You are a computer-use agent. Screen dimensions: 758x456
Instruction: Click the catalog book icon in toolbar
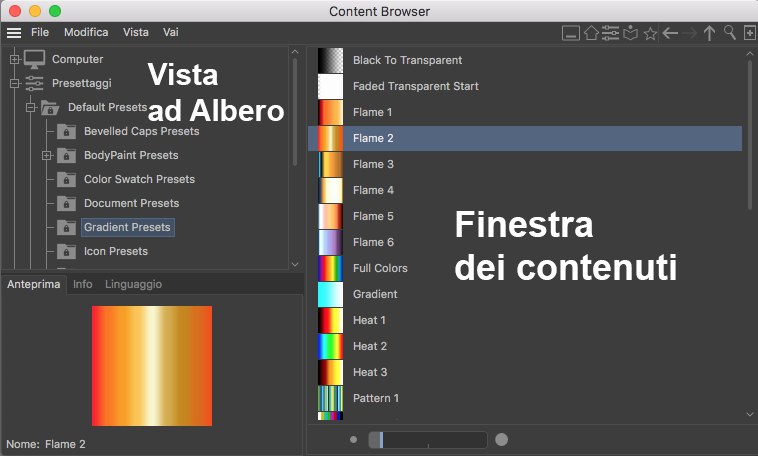click(x=630, y=33)
